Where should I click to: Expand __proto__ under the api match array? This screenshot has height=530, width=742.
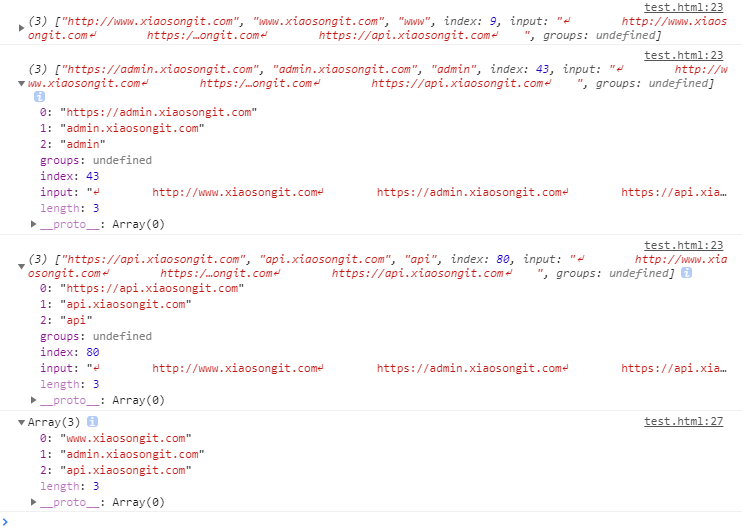(x=35, y=400)
